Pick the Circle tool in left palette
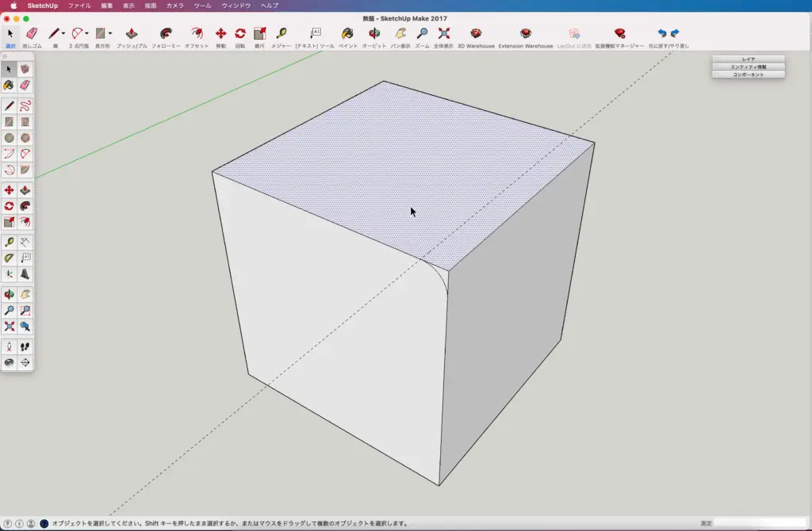 pos(9,138)
